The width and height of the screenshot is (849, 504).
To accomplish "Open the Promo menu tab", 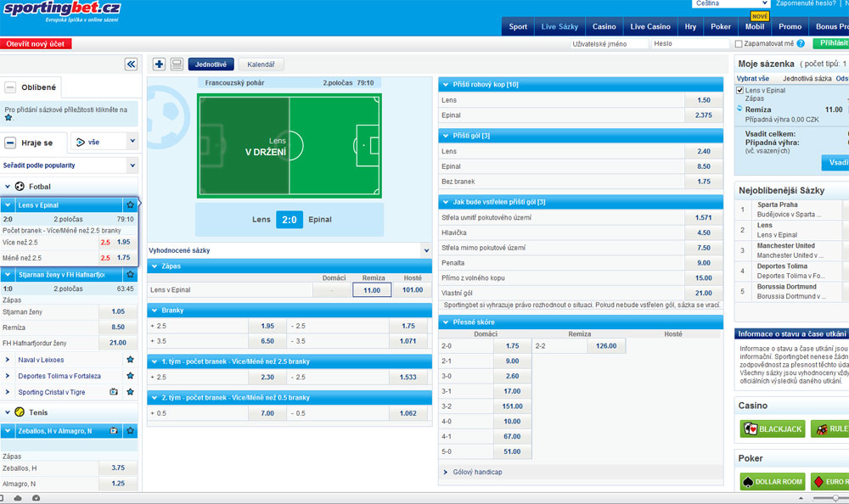I will [x=790, y=26].
